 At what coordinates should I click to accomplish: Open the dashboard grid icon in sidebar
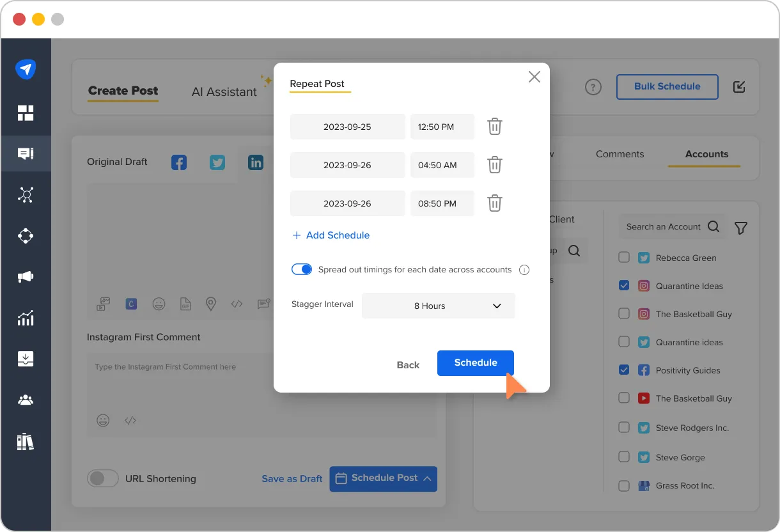pos(26,113)
